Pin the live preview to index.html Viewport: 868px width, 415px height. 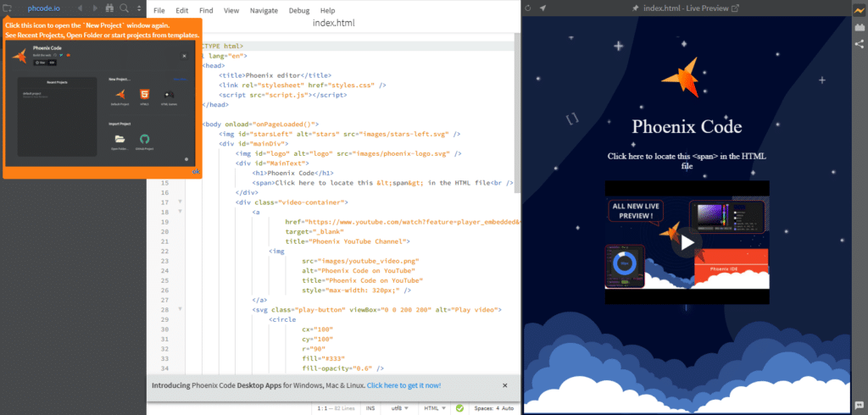click(x=636, y=8)
